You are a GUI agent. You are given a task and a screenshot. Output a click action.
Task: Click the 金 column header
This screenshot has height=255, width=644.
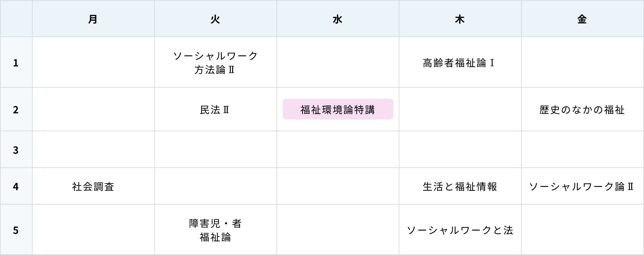click(x=582, y=19)
